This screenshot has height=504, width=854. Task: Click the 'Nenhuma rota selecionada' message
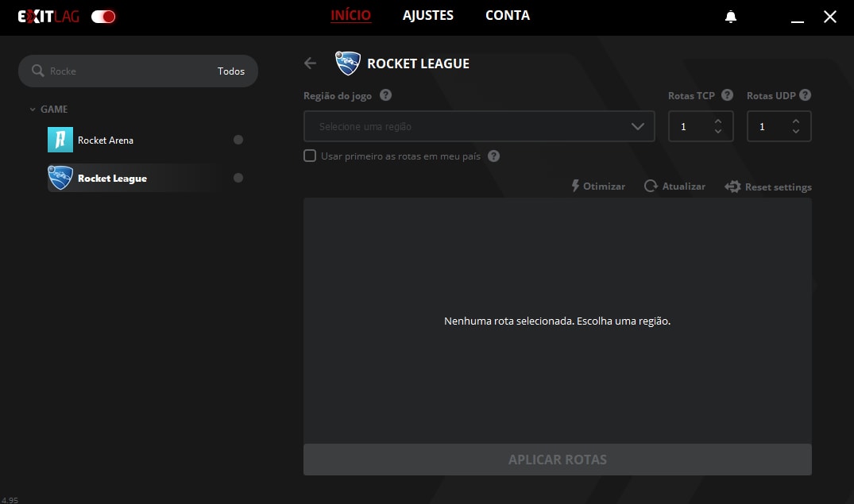pos(557,321)
